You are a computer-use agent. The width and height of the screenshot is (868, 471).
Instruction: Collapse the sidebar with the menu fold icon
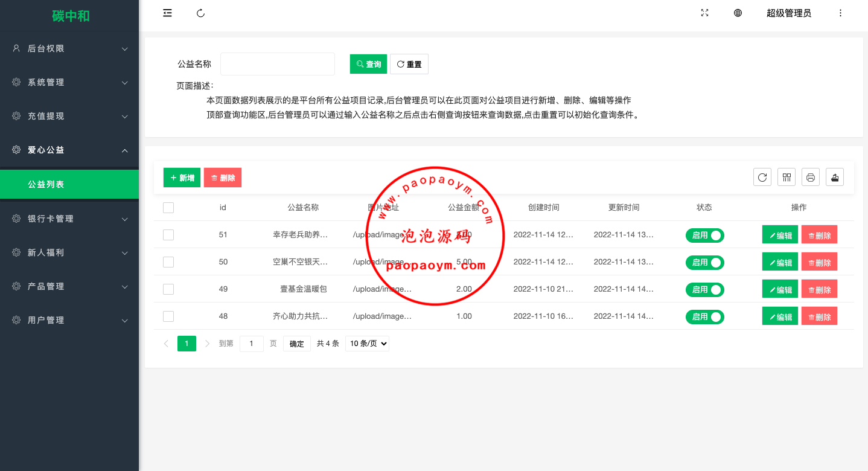(x=168, y=13)
